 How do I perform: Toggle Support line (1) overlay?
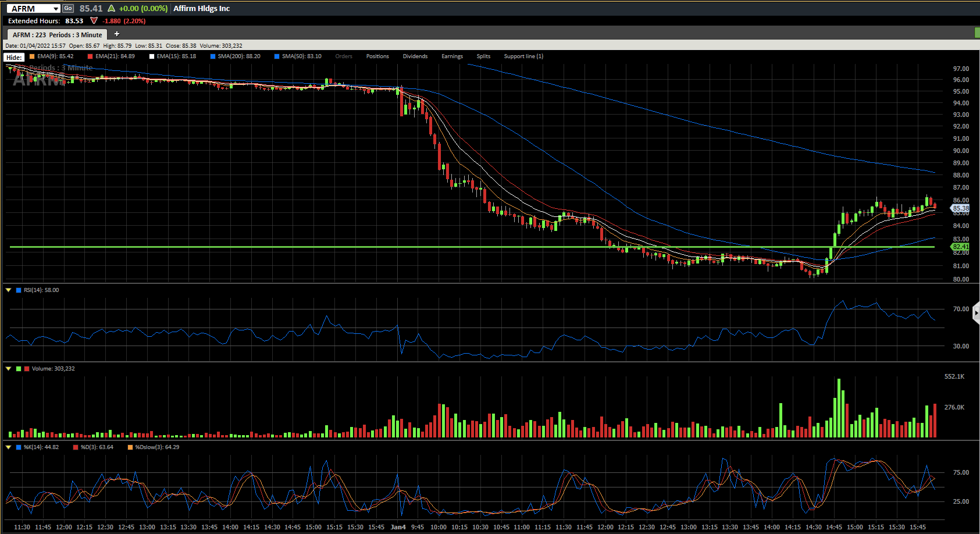coord(523,56)
